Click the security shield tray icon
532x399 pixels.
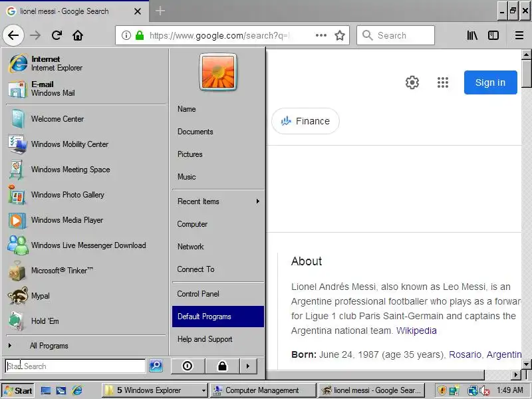[442, 390]
